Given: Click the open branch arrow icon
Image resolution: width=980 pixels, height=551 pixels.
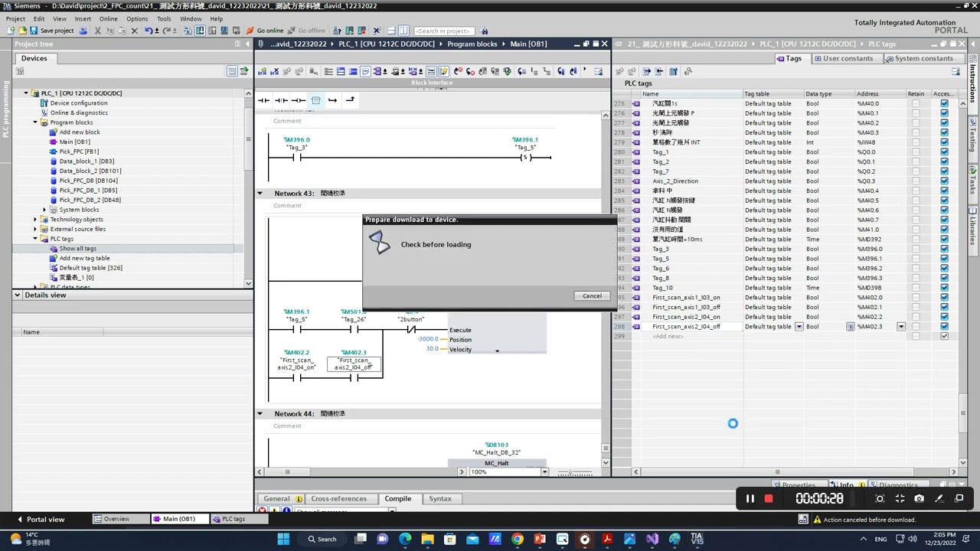Looking at the screenshot, I should (x=332, y=100).
